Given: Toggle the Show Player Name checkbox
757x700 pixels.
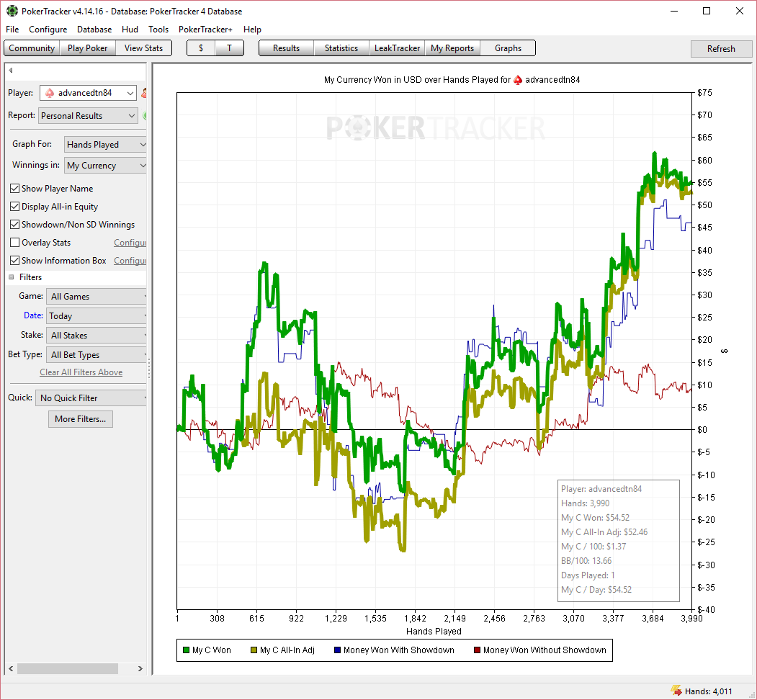Looking at the screenshot, I should [x=15, y=188].
